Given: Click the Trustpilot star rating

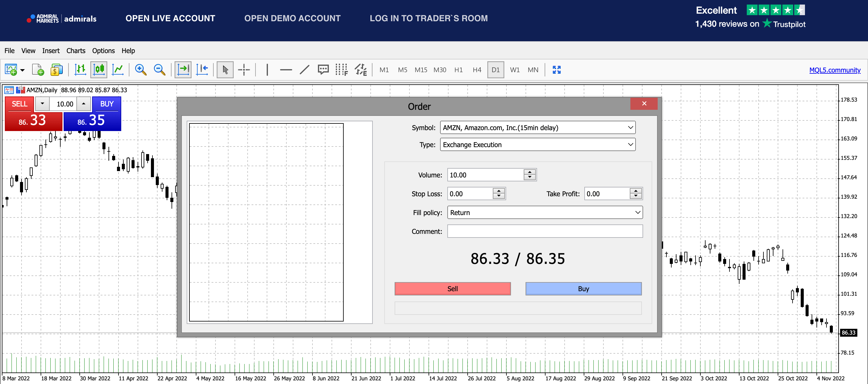Looking at the screenshot, I should click(776, 10).
